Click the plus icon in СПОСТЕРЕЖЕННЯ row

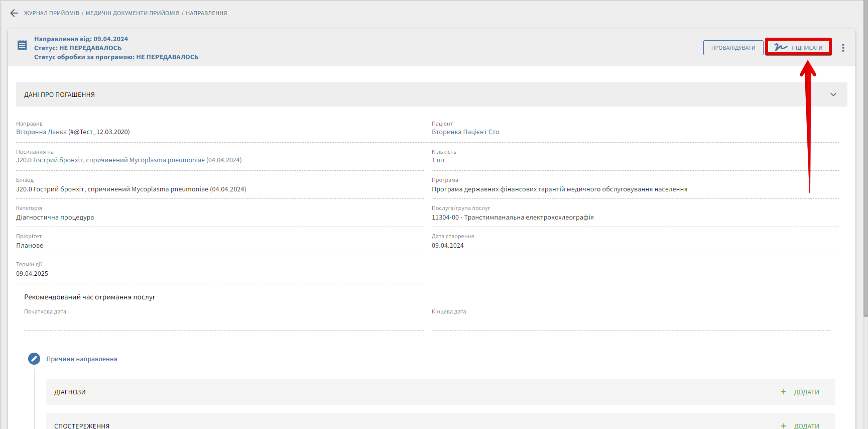tap(784, 425)
